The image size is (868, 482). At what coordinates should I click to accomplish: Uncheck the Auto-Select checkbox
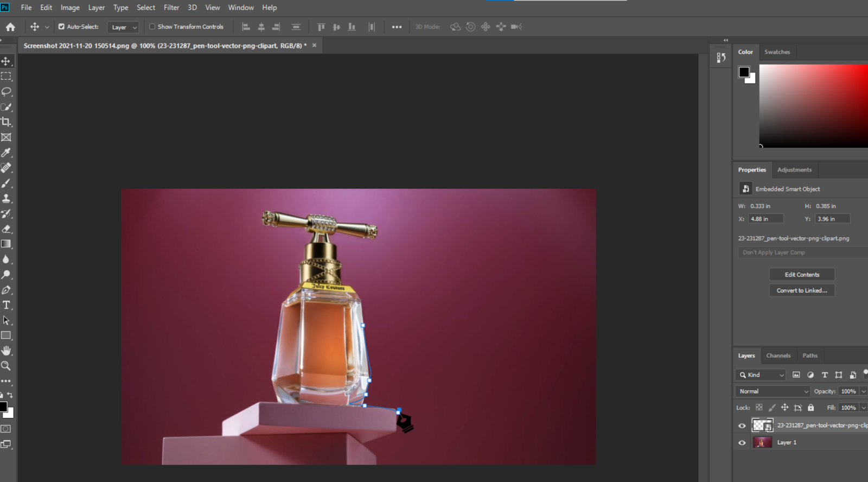pos(61,27)
